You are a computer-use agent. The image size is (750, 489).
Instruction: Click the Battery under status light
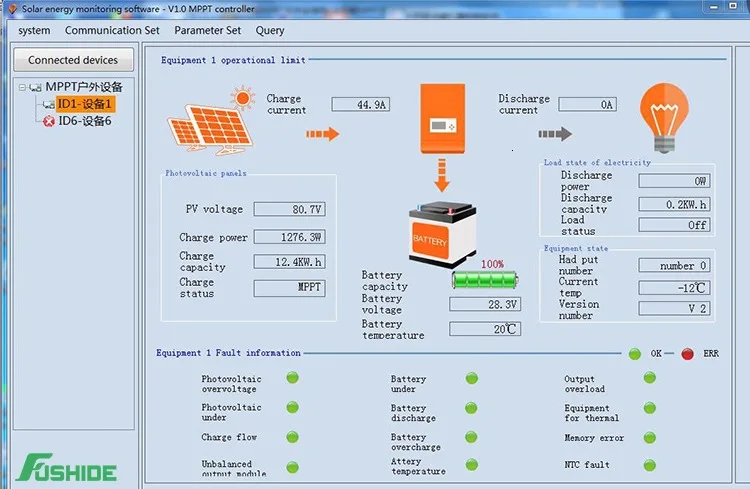472,378
